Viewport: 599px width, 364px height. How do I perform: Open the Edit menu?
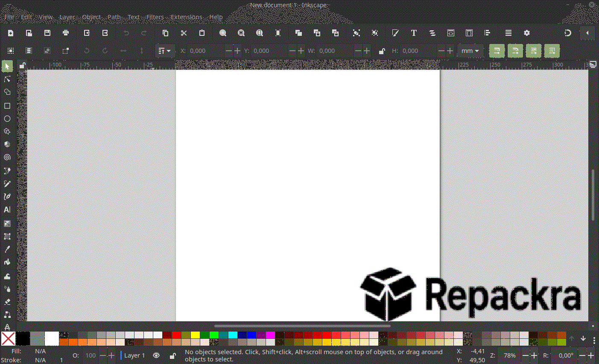[27, 17]
